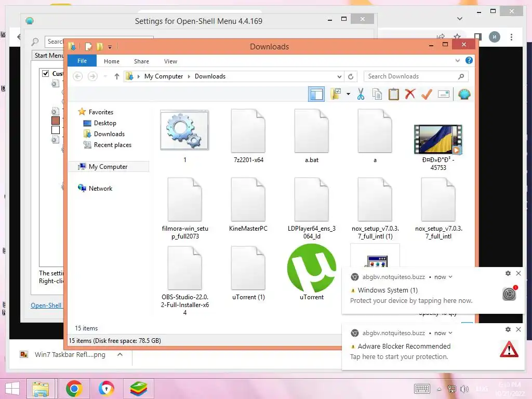The width and height of the screenshot is (532, 399).
Task: Toggle the navigation pane toolbar button
Action: point(316,94)
